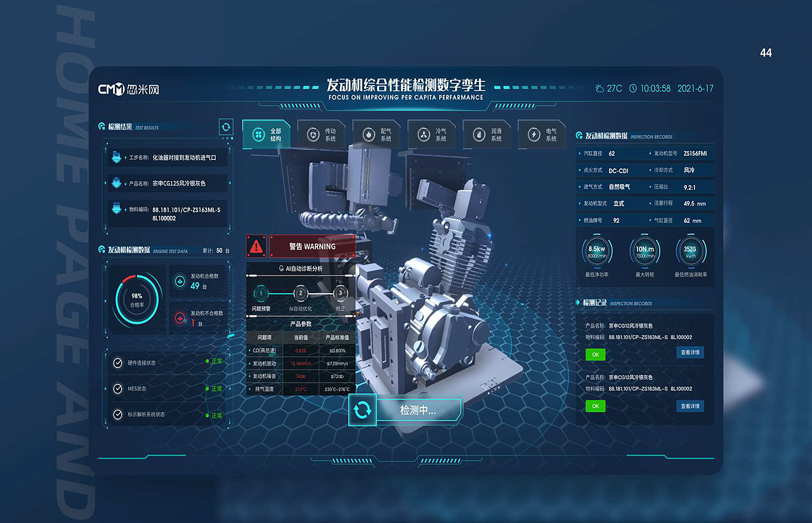The image size is (812, 523).
Task: Click the checkmark icon for MES状态
Action: click(117, 388)
